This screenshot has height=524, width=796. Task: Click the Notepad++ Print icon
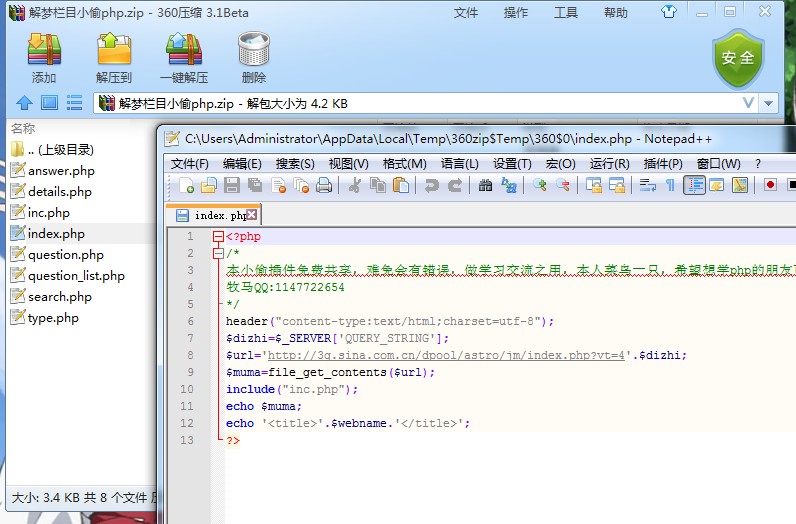coord(324,185)
